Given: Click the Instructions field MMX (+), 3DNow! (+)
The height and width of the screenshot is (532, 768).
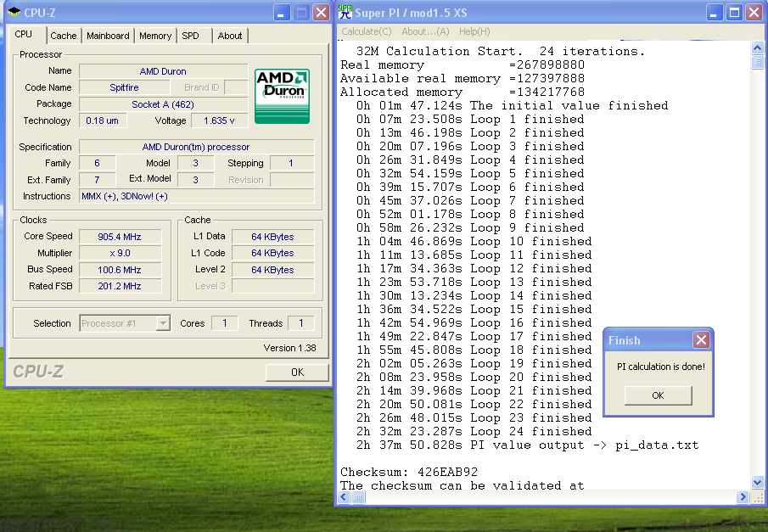Looking at the screenshot, I should click(x=196, y=196).
